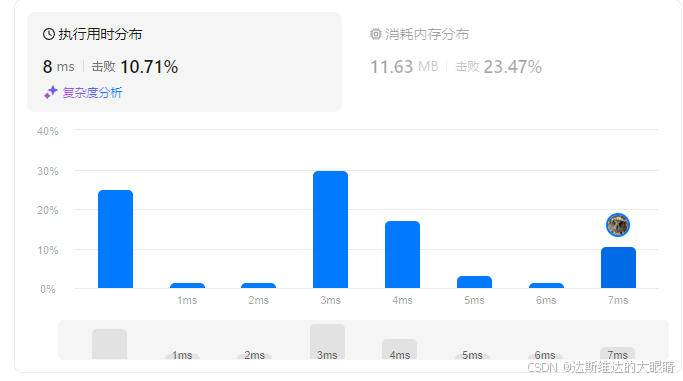The image size is (683, 381).
Task: Click the 40% y-axis label
Action: [x=48, y=131]
